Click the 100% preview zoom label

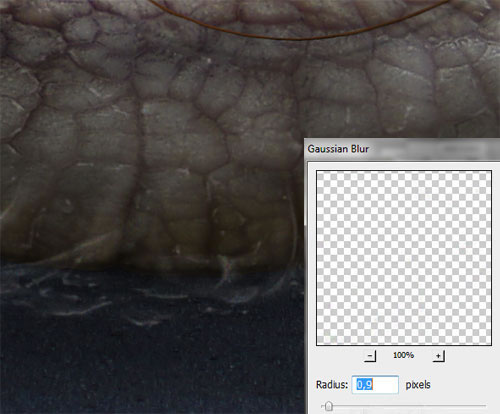(x=403, y=355)
